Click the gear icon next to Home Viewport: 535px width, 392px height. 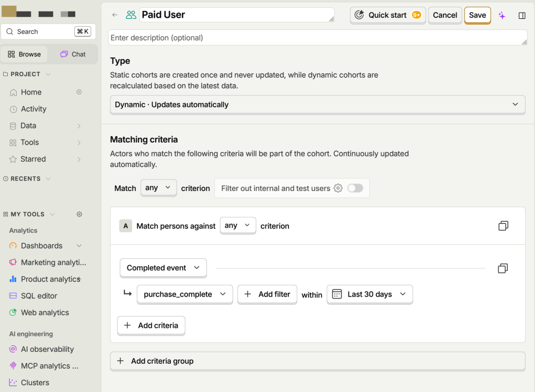(79, 92)
